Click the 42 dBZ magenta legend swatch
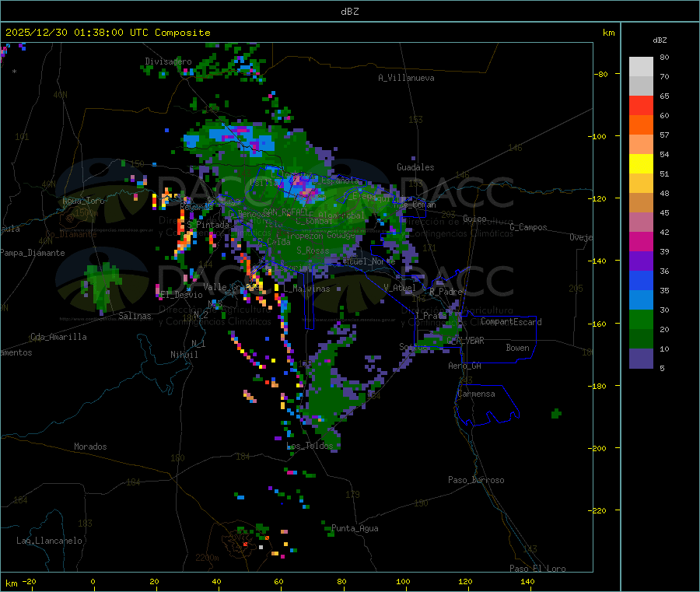Image resolution: width=700 pixels, height=592 pixels. [x=641, y=242]
